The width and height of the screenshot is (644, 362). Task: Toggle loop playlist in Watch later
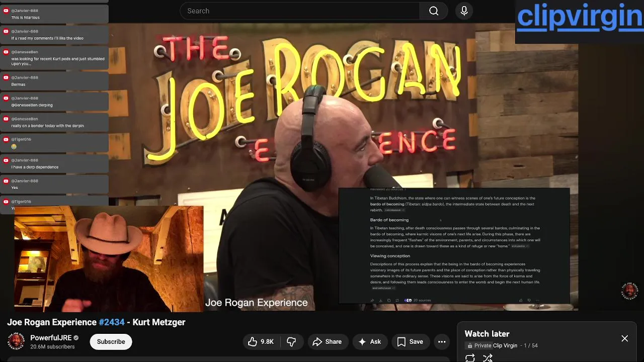point(470,357)
